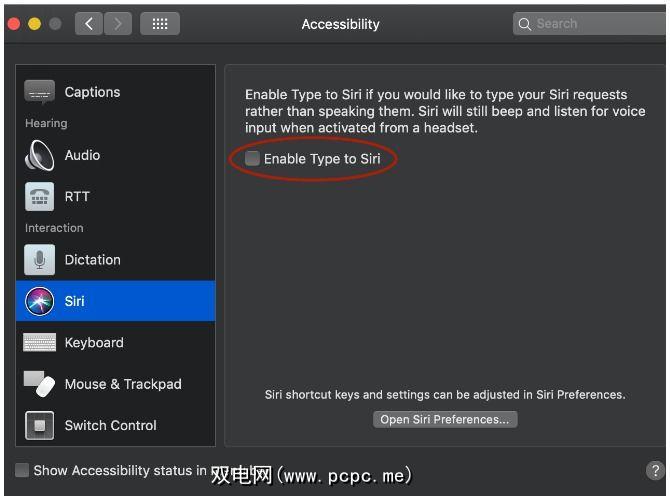Select the Audio label under Hearing
The height and width of the screenshot is (500, 670).
(82, 155)
